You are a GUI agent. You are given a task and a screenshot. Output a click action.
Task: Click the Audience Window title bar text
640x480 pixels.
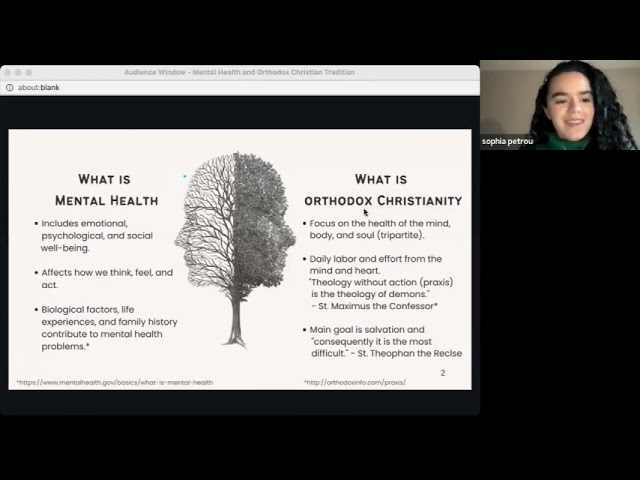tap(240, 72)
